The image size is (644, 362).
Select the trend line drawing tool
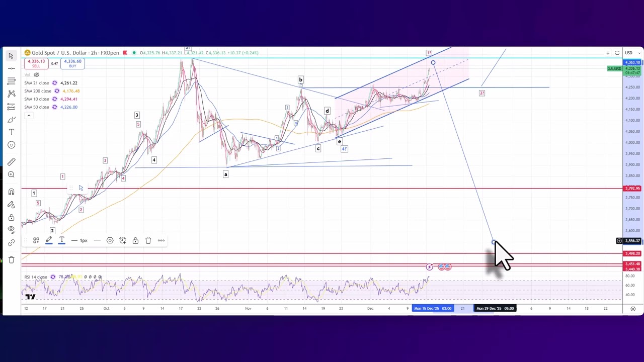click(11, 68)
